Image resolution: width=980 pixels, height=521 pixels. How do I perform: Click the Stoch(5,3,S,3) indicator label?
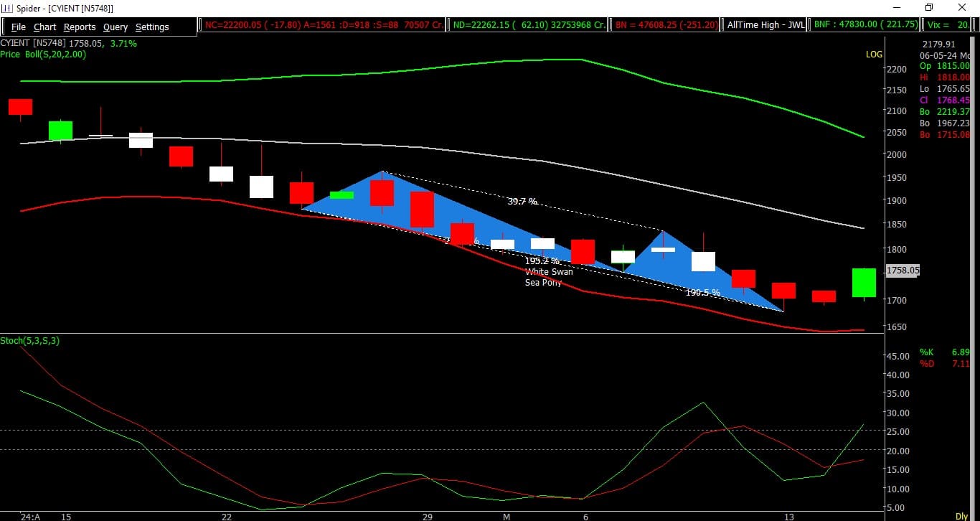30,341
